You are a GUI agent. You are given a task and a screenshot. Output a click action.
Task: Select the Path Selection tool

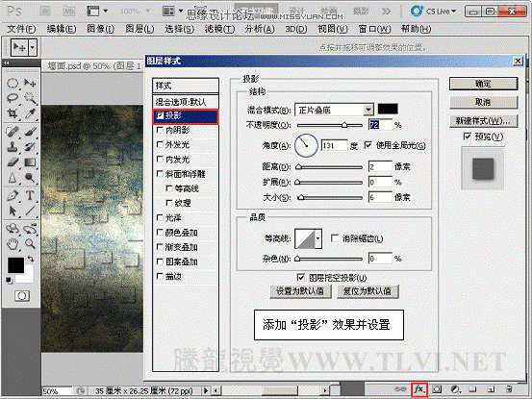point(13,211)
